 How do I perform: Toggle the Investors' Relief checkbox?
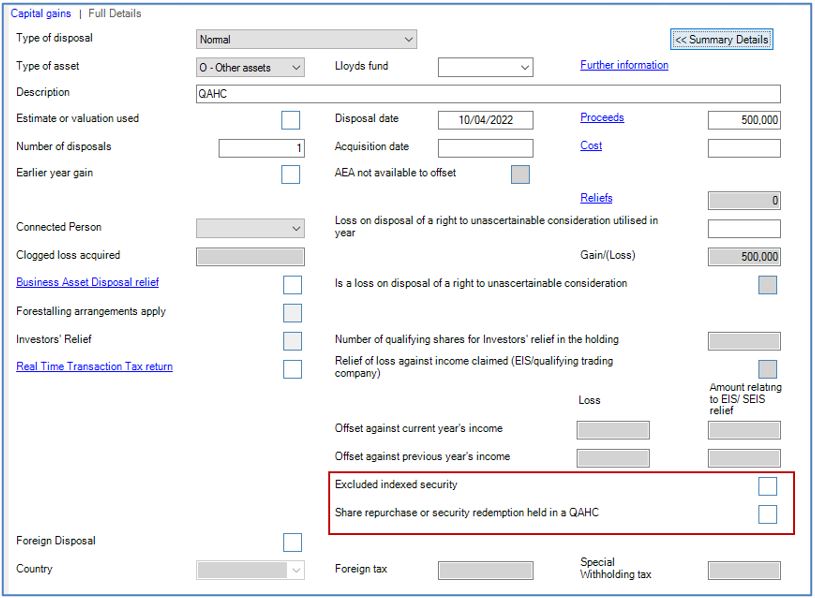293,341
